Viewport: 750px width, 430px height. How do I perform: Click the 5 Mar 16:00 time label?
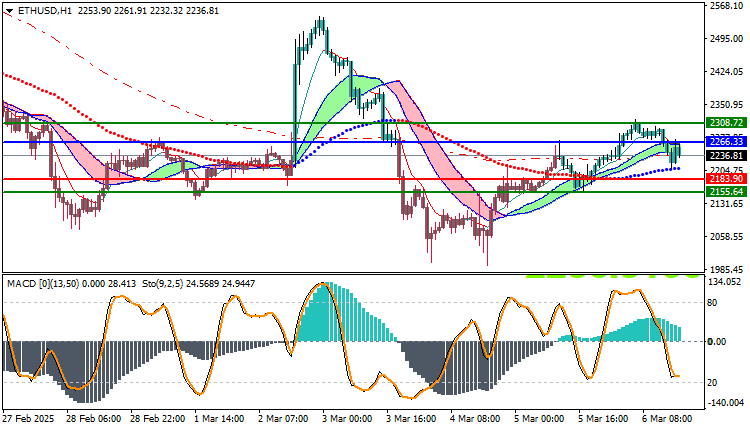click(x=604, y=419)
